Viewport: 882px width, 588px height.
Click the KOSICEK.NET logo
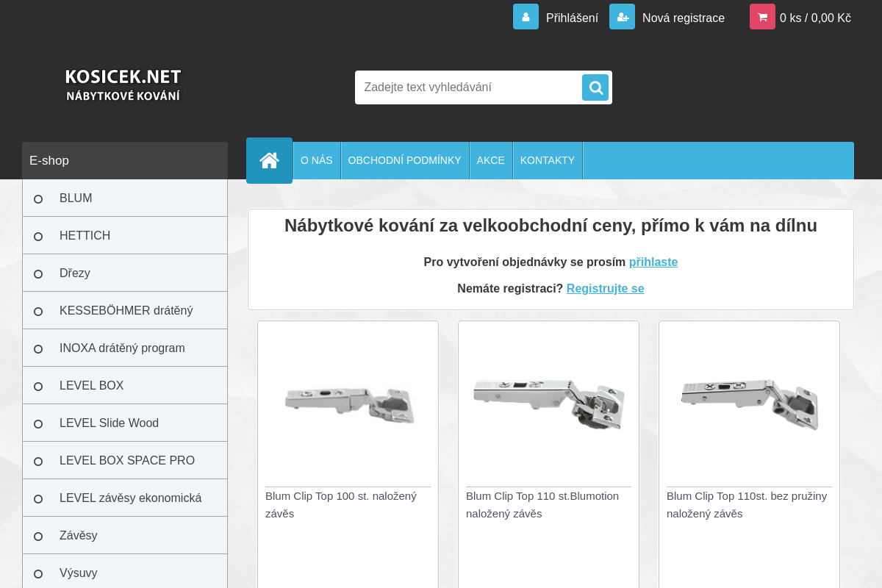click(123, 85)
